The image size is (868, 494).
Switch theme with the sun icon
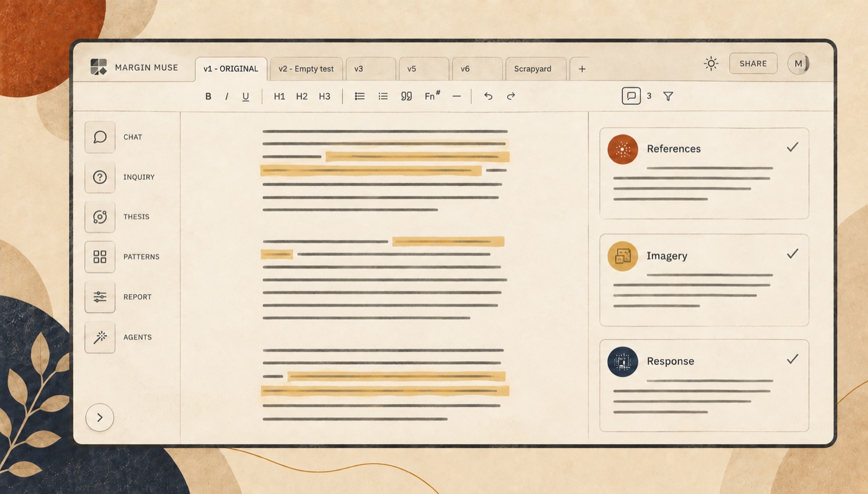pos(711,64)
